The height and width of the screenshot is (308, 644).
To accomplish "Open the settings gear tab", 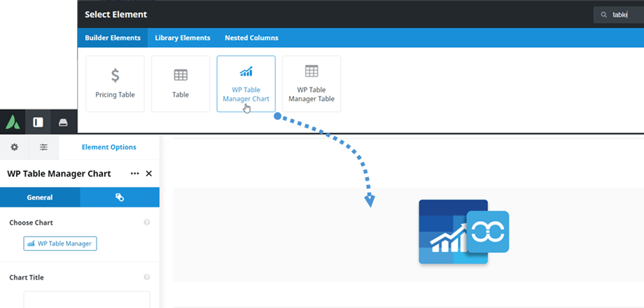I will pyautogui.click(x=14, y=147).
